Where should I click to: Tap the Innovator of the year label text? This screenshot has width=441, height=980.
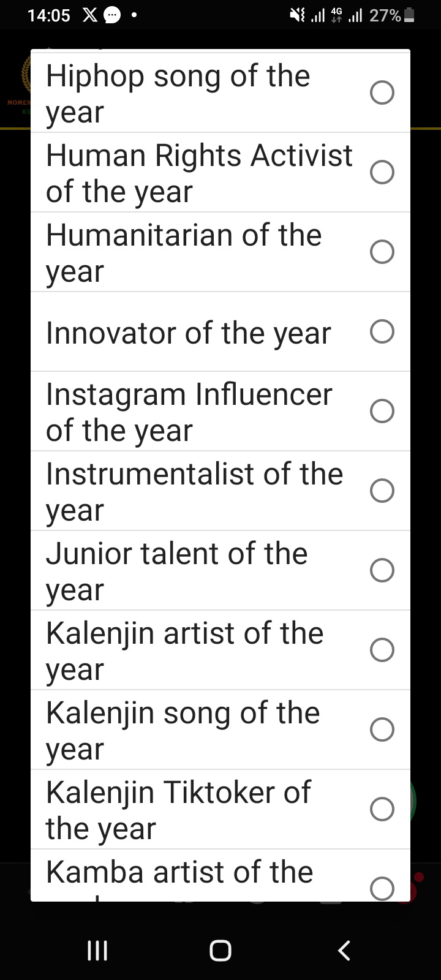coord(189,333)
